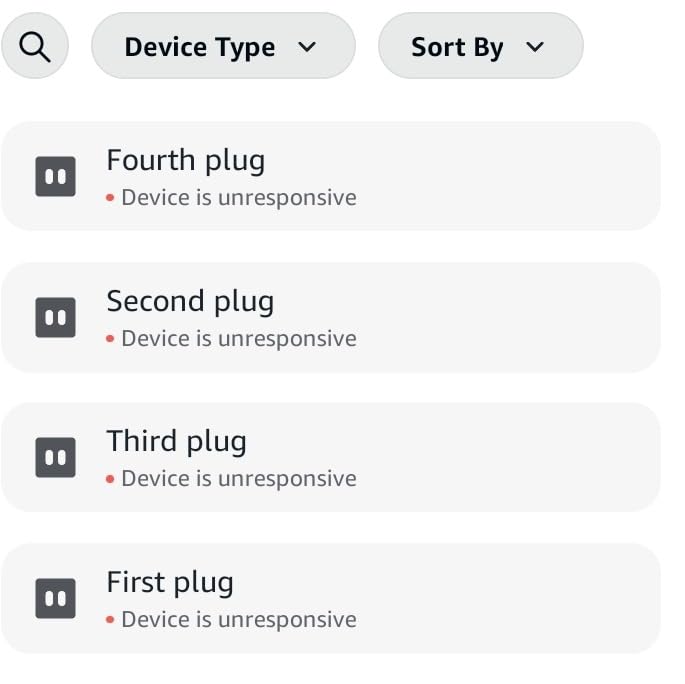Image resolution: width=685 pixels, height=684 pixels.
Task: Open the First plug device name
Action: point(170,582)
